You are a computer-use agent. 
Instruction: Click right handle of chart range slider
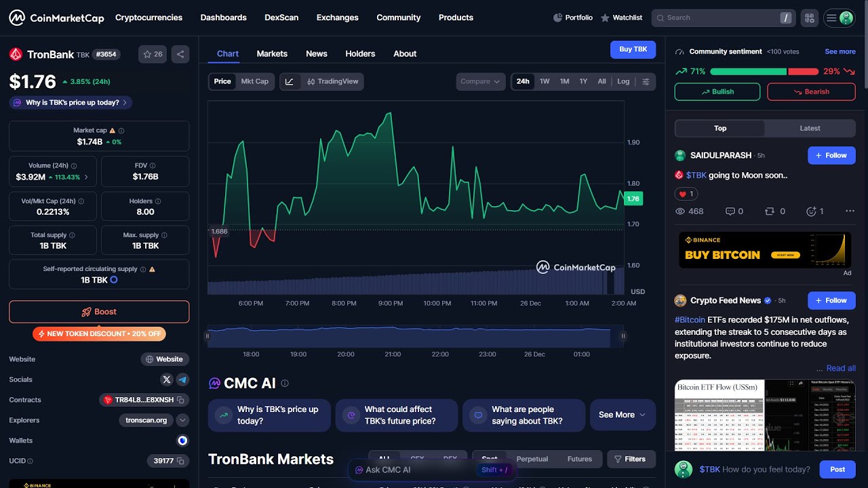pos(623,335)
